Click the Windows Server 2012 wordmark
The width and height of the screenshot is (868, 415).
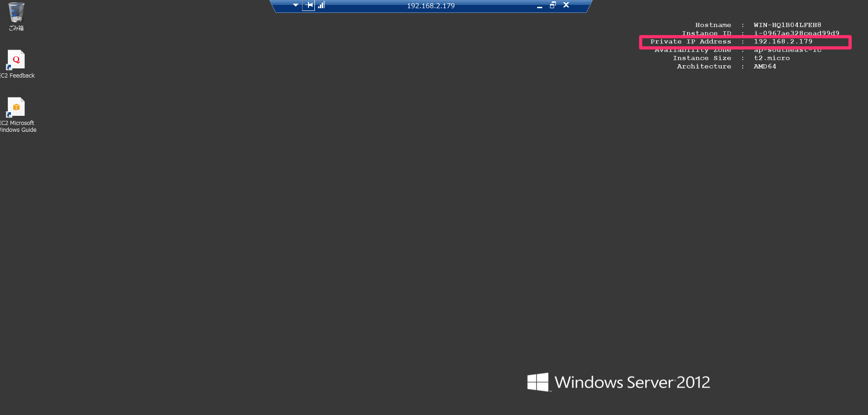click(632, 382)
